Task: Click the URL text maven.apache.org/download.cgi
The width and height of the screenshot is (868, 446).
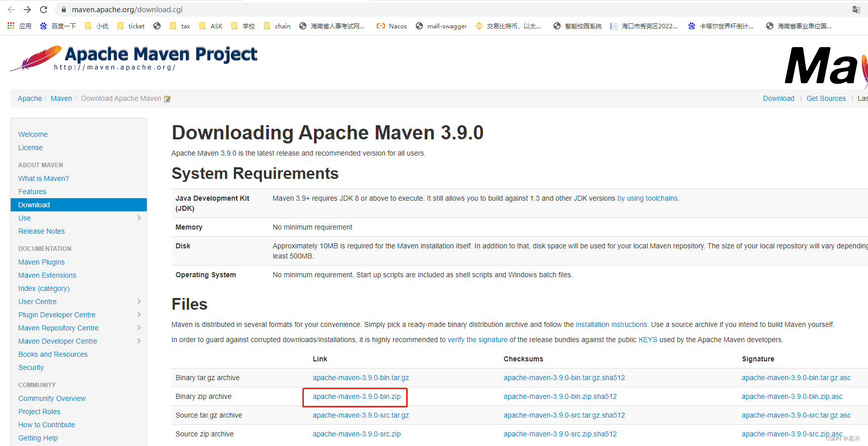Action: [127, 10]
